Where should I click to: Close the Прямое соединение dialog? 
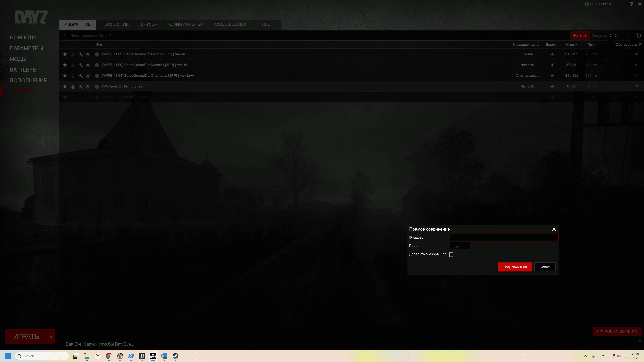[x=554, y=229]
